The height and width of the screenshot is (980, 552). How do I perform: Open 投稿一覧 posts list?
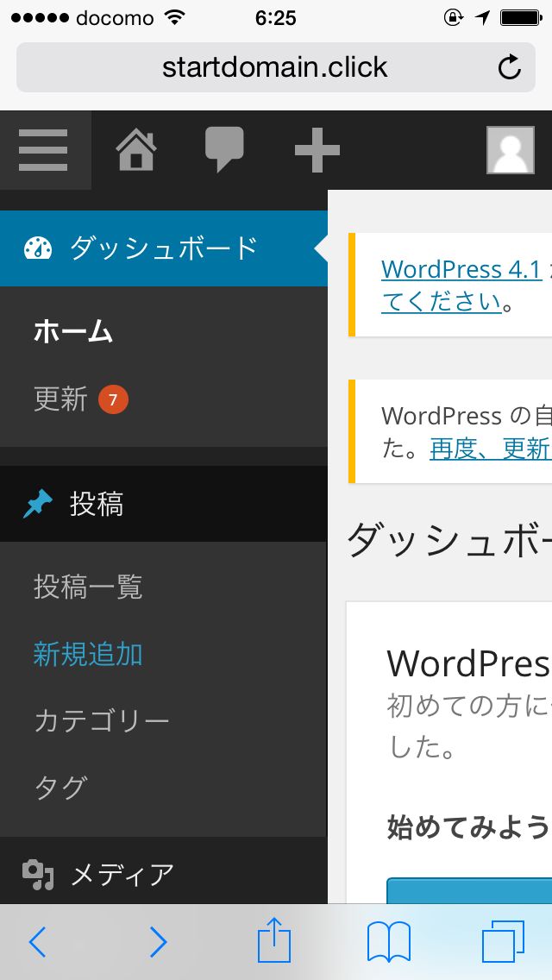click(88, 587)
